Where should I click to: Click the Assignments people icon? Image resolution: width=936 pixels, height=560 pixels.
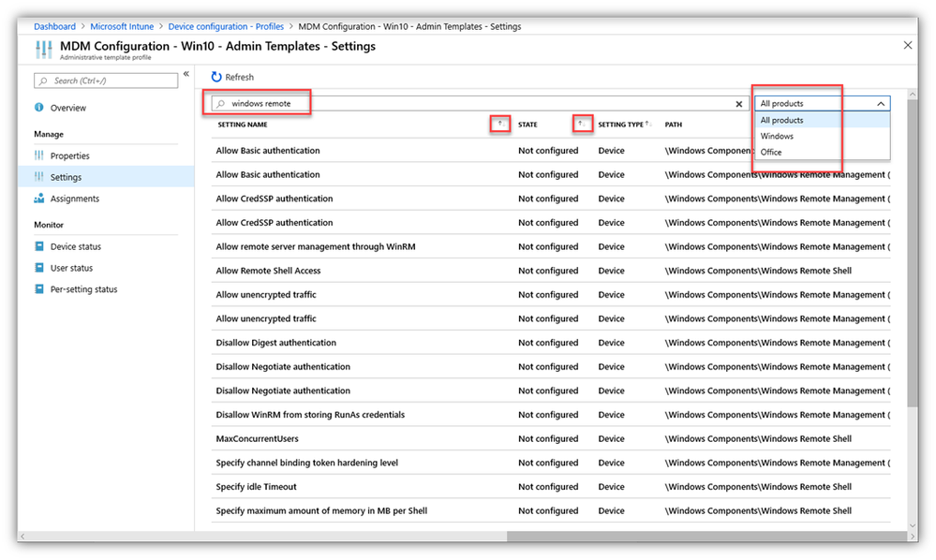pyautogui.click(x=38, y=198)
